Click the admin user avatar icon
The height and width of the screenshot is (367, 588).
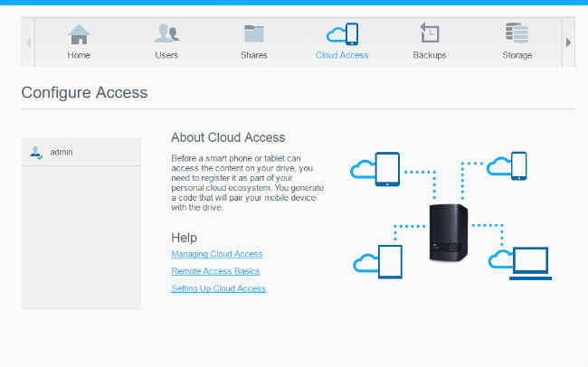point(35,152)
